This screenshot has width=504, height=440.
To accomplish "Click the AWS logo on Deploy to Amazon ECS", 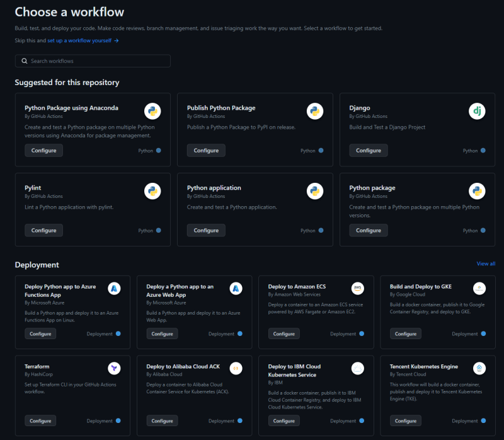I will [357, 289].
